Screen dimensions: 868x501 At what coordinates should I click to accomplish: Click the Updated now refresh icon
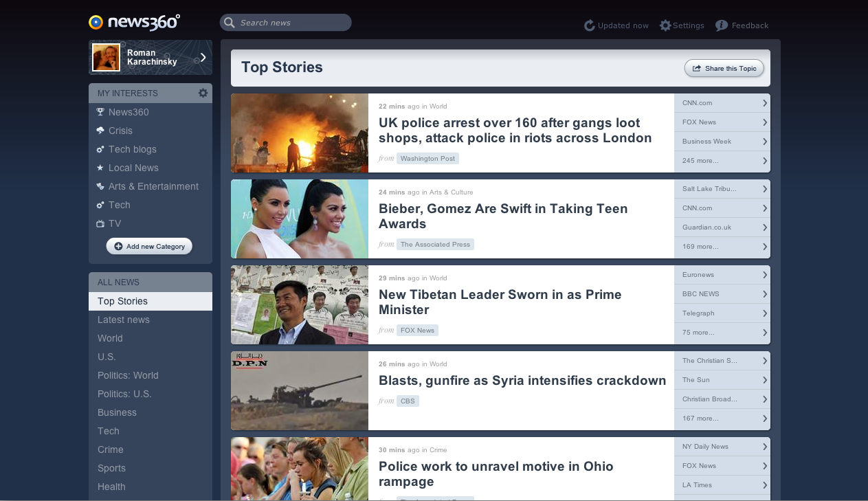(x=589, y=25)
